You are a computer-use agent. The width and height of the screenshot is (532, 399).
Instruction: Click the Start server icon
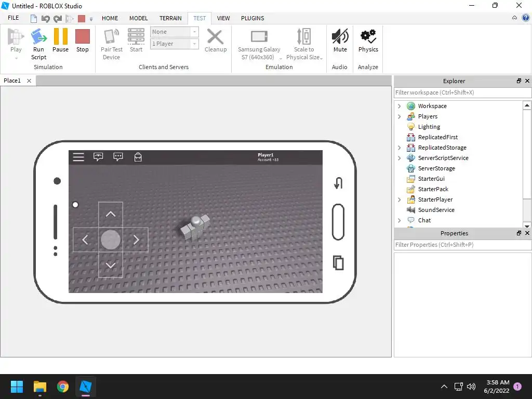[136, 37]
